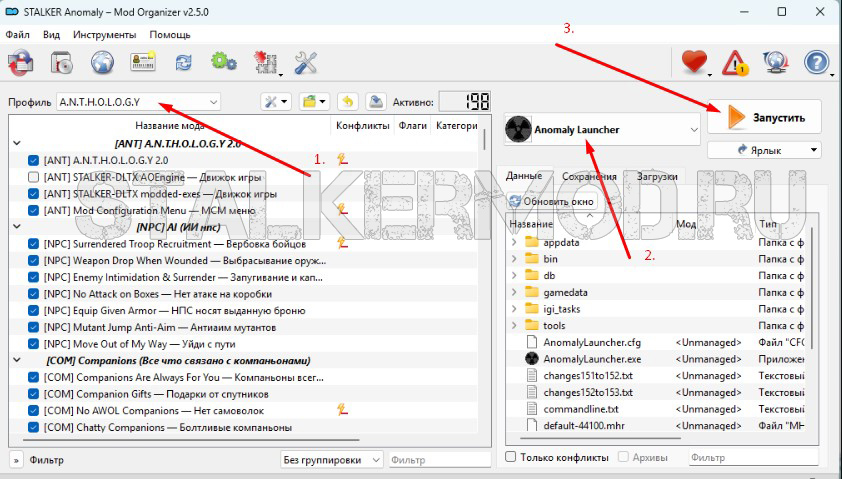Open the Инструменты menu

click(105, 34)
